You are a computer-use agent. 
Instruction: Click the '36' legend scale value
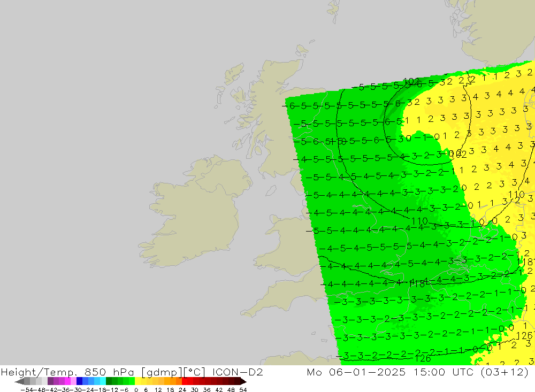click(207, 390)
